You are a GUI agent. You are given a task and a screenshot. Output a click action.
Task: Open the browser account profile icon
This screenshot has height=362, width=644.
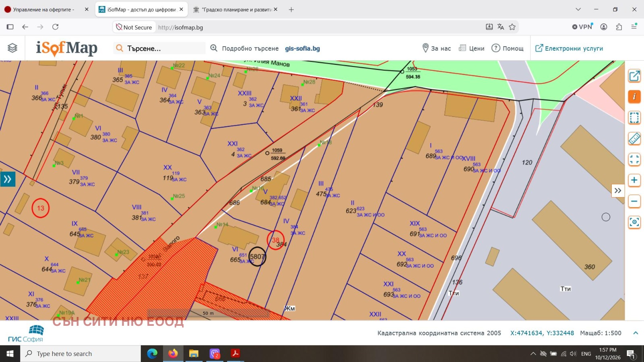604,27
